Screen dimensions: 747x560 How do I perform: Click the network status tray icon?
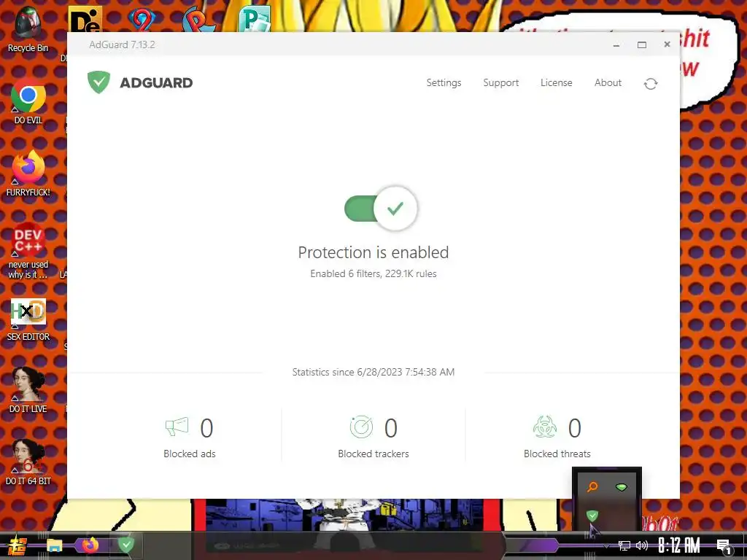(x=624, y=545)
